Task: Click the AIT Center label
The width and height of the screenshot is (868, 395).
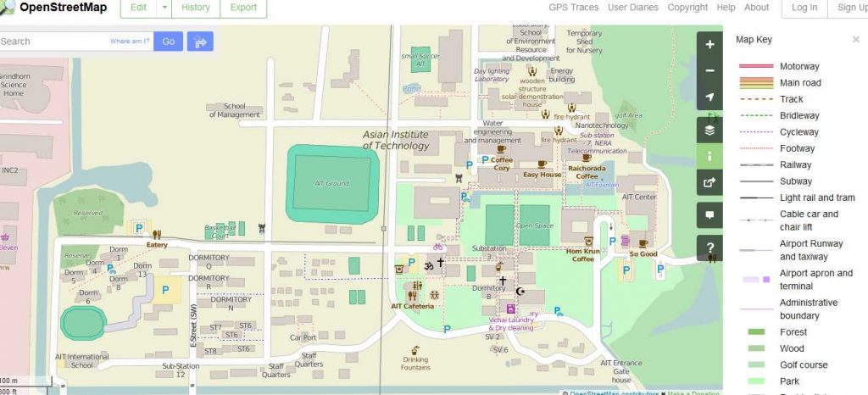Action: tap(639, 197)
